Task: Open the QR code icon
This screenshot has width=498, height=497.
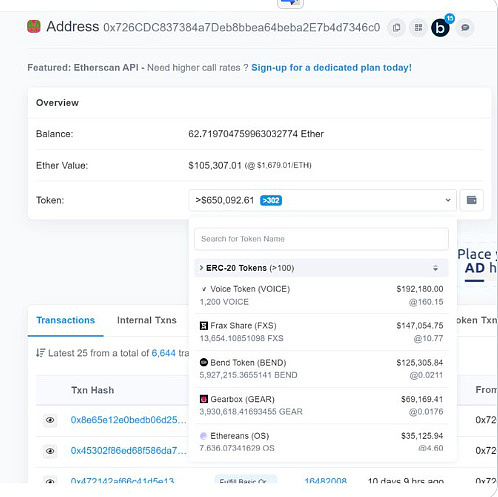Action: coord(418,28)
